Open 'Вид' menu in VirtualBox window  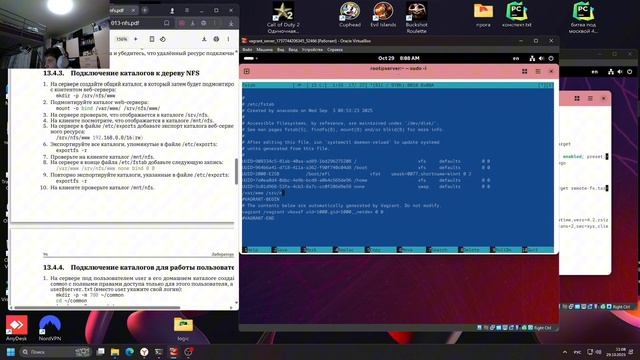(280, 50)
